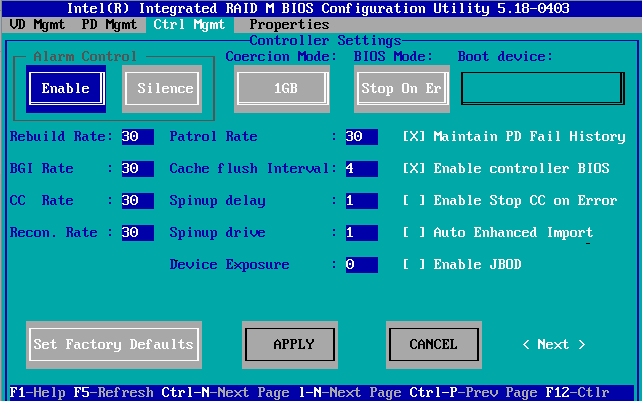This screenshot has width=642, height=401.
Task: Click the APPLY button
Action: 290,344
